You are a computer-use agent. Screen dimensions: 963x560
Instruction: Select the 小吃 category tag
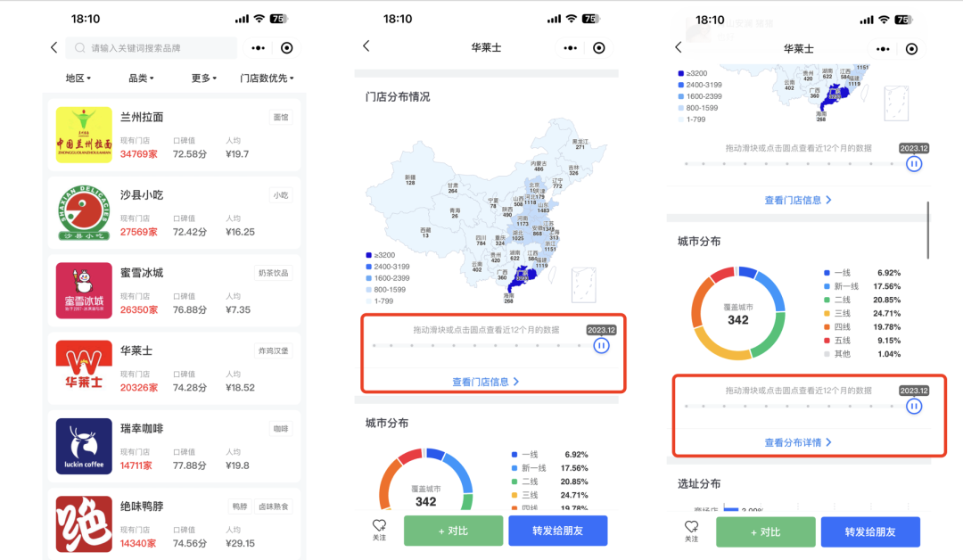(281, 195)
